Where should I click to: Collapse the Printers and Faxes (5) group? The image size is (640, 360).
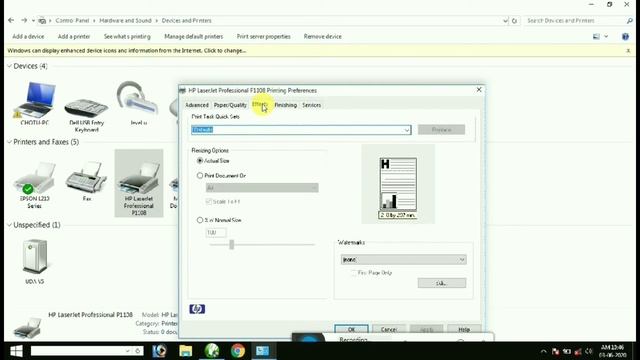(9, 142)
